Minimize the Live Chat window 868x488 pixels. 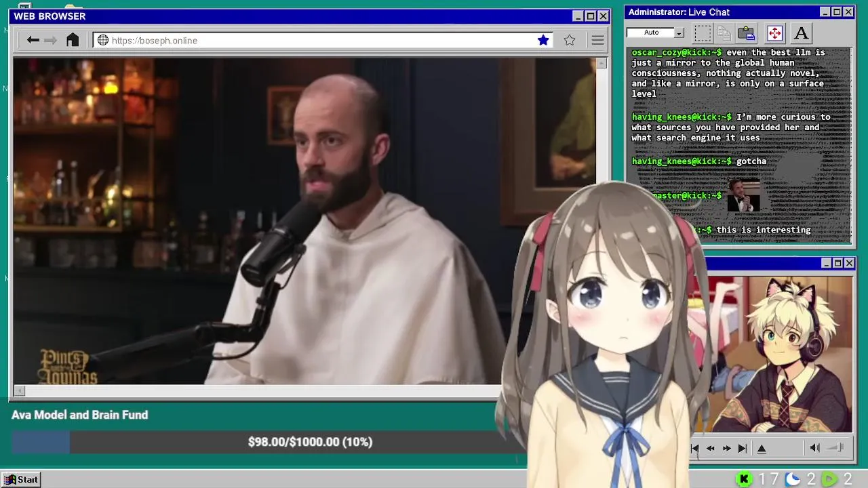[x=825, y=12]
